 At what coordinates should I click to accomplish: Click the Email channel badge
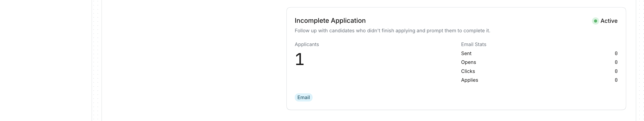tap(303, 98)
